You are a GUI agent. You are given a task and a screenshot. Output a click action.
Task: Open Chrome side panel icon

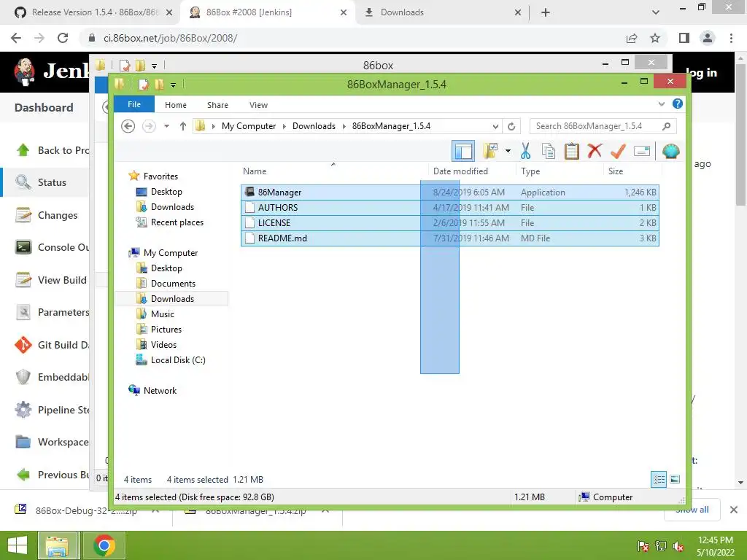coord(684,38)
